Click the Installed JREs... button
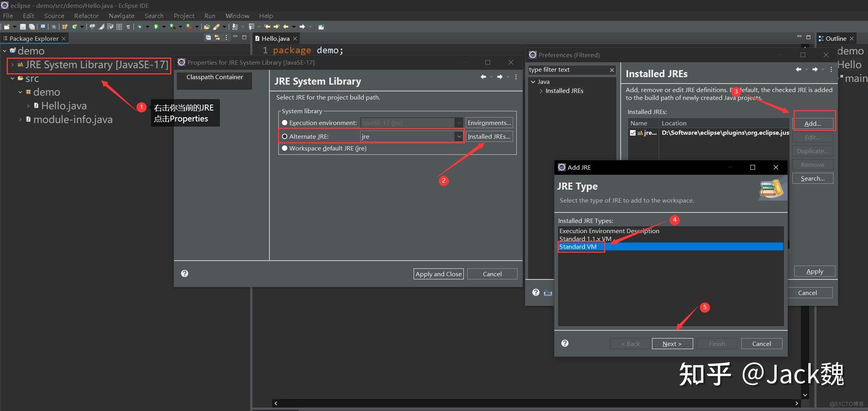This screenshot has width=868, height=411. pyautogui.click(x=489, y=136)
